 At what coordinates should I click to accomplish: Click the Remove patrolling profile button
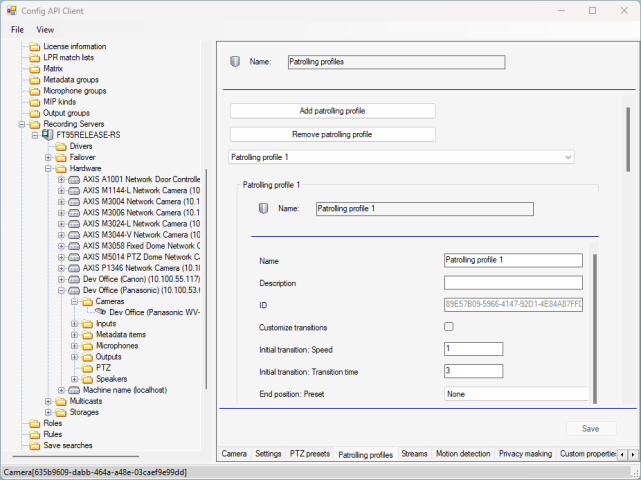332,134
